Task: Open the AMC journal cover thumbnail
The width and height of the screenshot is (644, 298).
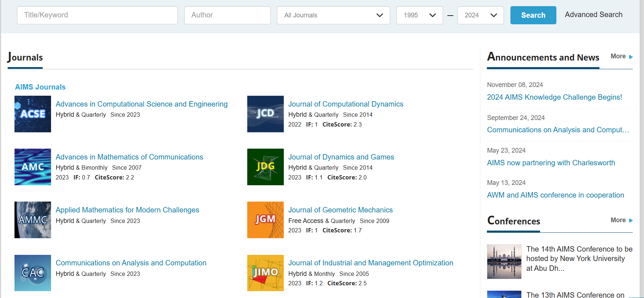Action: pos(33,167)
